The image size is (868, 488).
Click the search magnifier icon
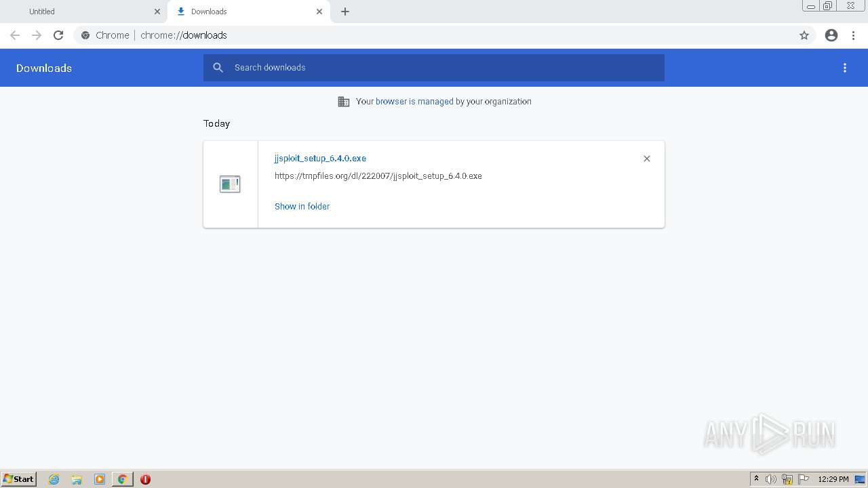coord(218,68)
